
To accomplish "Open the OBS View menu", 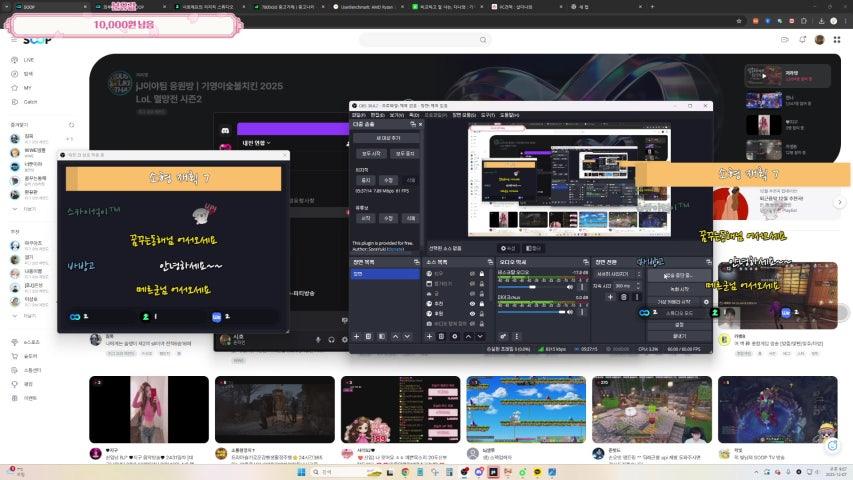I will click(x=397, y=115).
